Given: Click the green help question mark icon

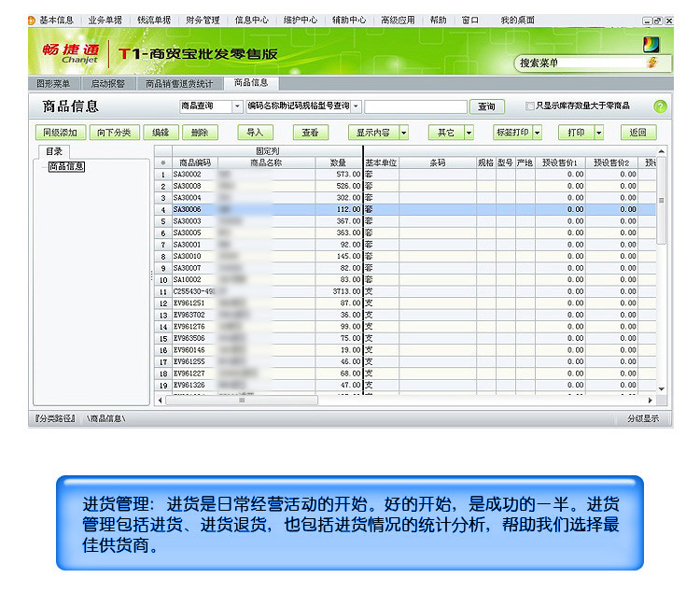Looking at the screenshot, I should point(660,106).
